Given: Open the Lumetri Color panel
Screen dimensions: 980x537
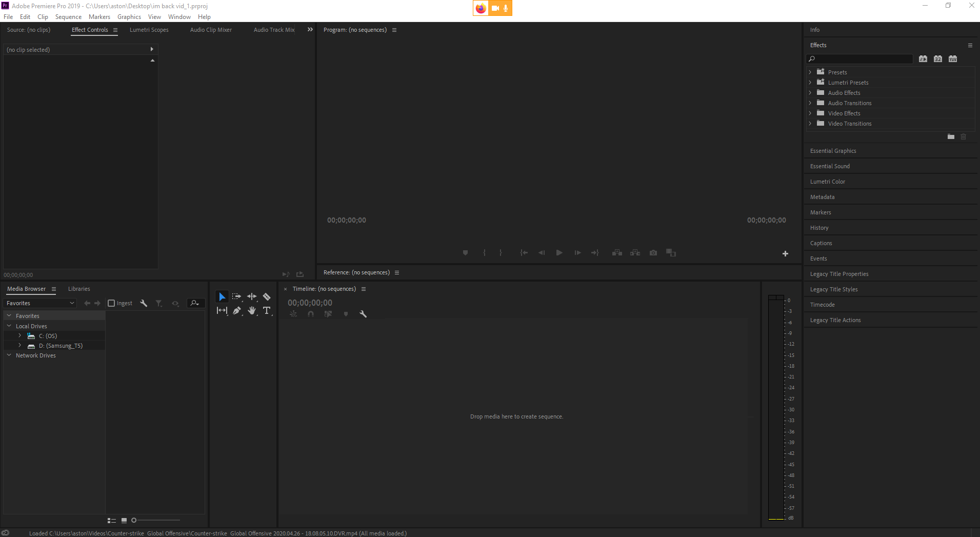Looking at the screenshot, I should [827, 181].
